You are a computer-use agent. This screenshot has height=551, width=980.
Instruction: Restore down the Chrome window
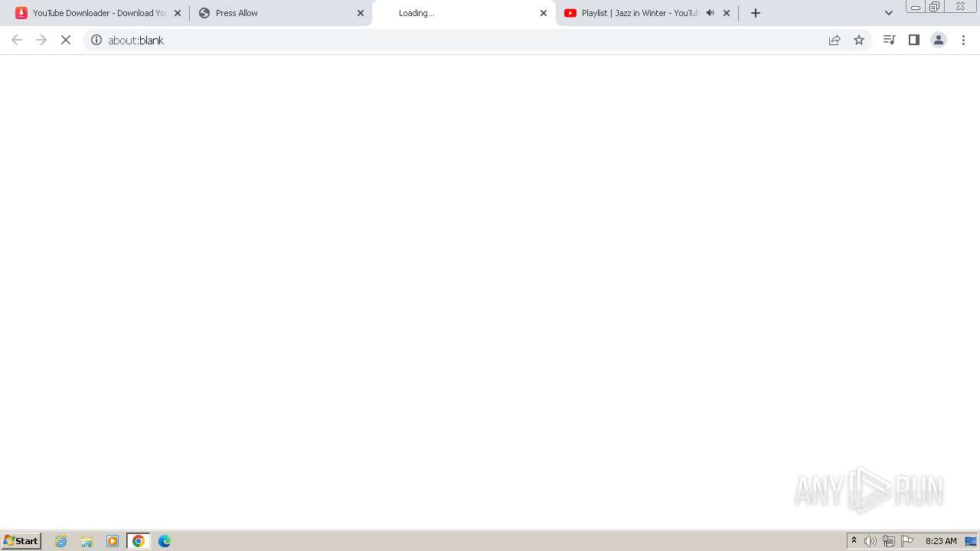click(935, 6)
